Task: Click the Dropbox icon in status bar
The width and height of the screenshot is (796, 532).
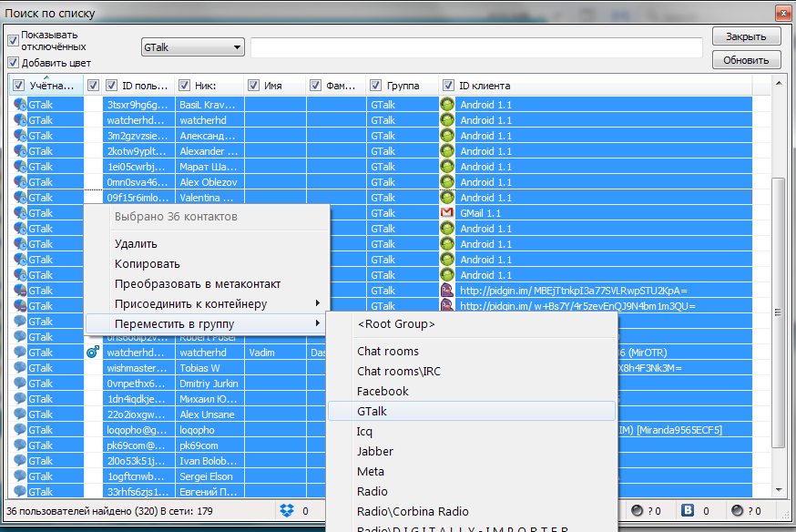Action: click(x=287, y=510)
